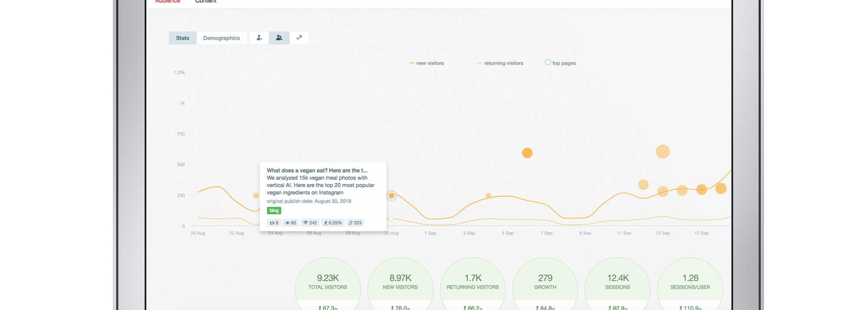Click the retweet count badge showing 9
This screenshot has width=868, height=310.
[274, 223]
